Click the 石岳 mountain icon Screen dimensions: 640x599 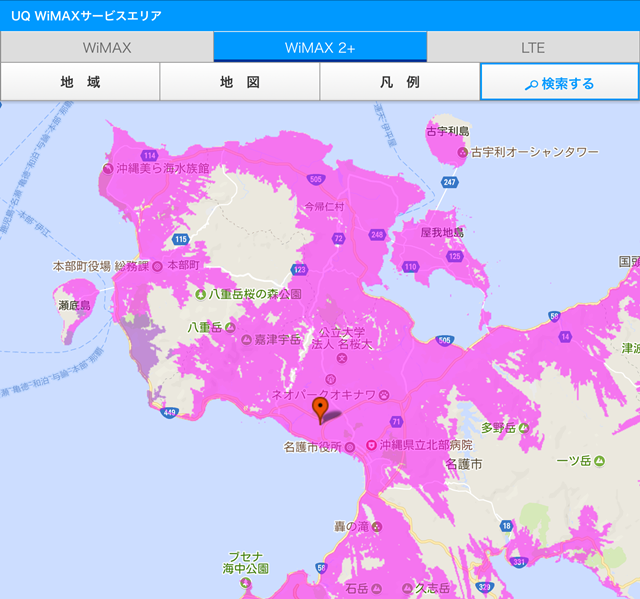point(376,588)
